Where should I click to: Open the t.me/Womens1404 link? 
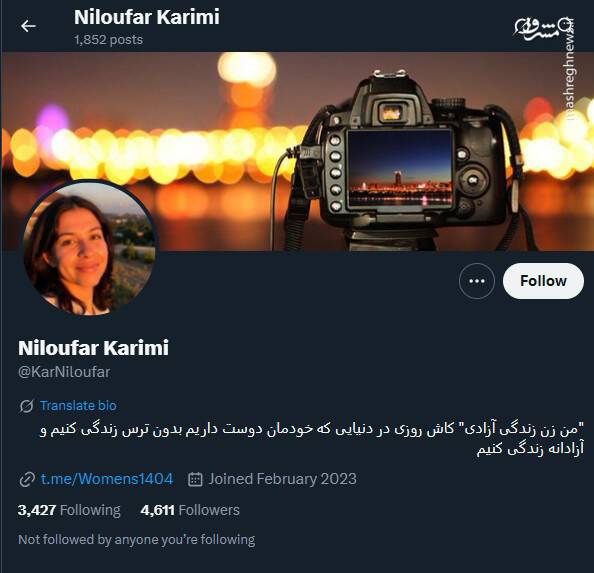[107, 479]
